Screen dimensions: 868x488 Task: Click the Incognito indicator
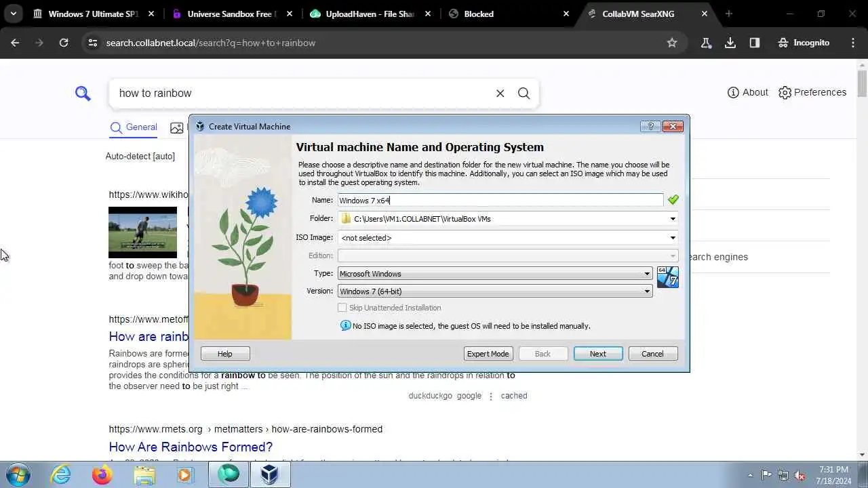tap(804, 43)
